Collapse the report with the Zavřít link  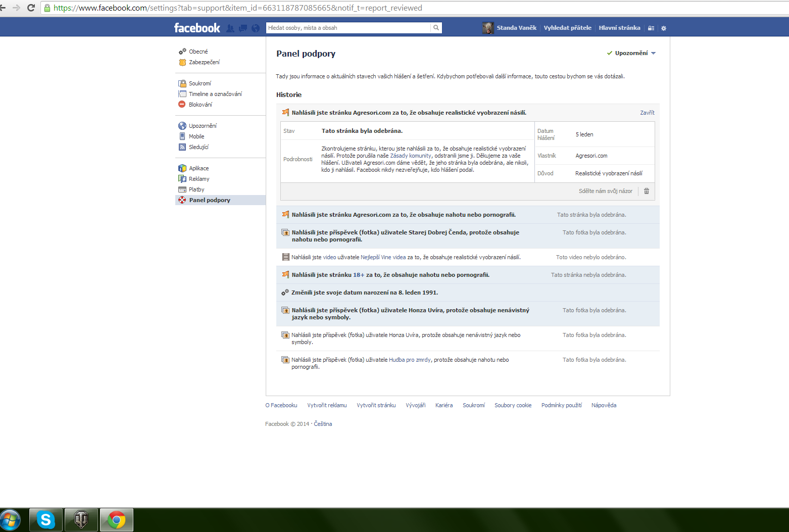coord(647,113)
